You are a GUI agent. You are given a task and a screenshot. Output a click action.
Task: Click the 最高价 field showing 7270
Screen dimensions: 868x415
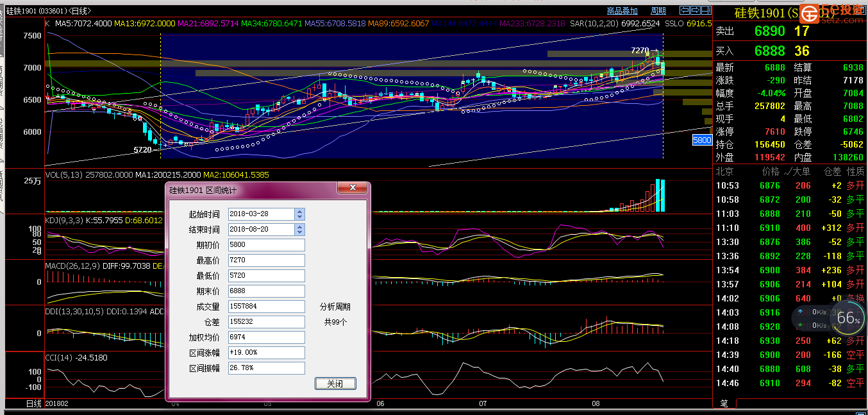point(267,260)
